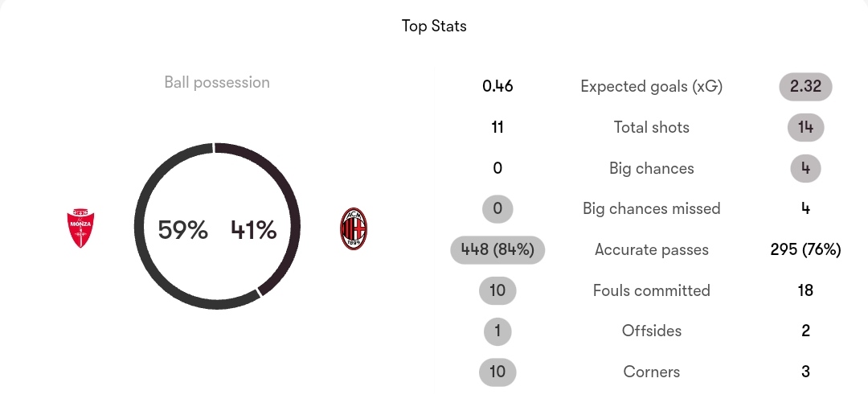Image resolution: width=868 pixels, height=403 pixels.
Task: Click the Fouls committed stat label
Action: tap(652, 290)
